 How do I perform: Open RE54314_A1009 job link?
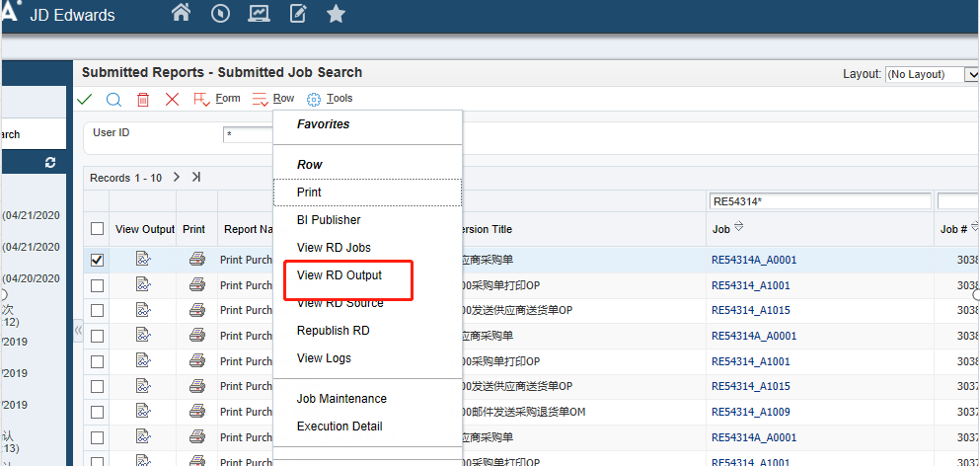[751, 413]
